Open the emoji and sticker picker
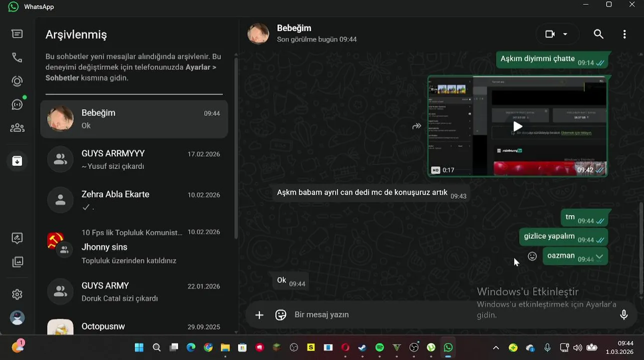The height and width of the screenshot is (360, 644). (281, 314)
